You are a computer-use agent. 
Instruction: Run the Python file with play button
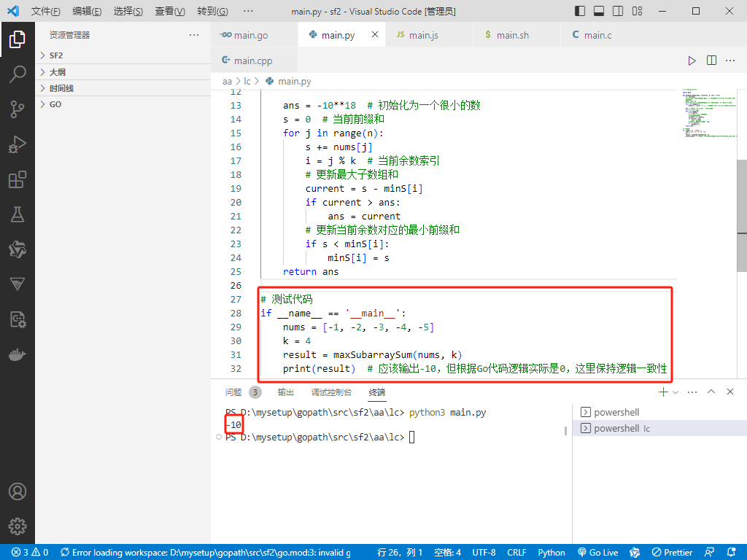click(692, 61)
